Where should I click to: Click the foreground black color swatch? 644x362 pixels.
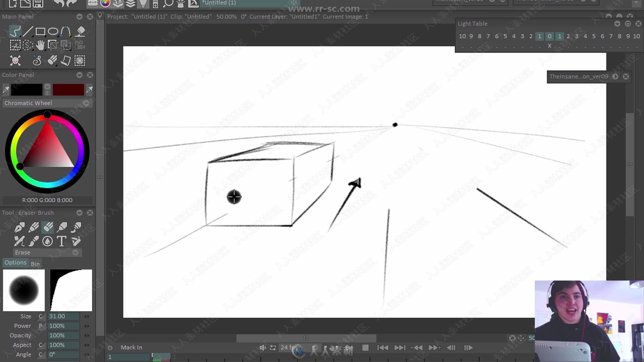26,89
